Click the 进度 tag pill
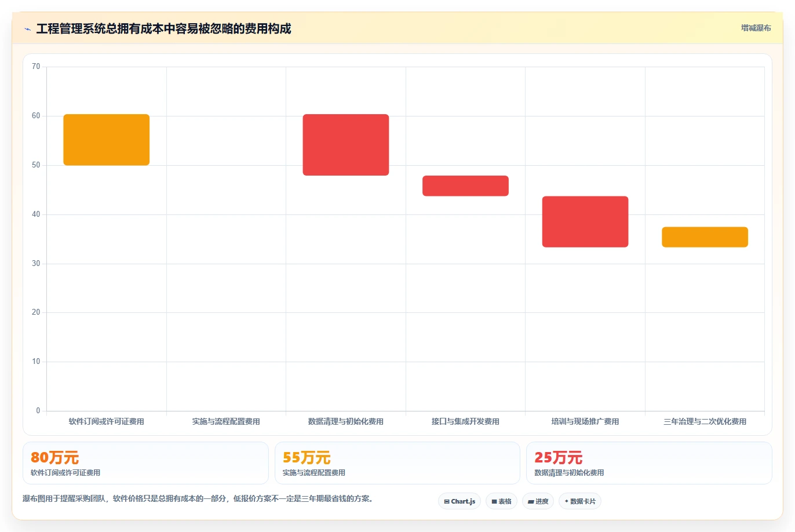The height and width of the screenshot is (532, 795). [538, 501]
